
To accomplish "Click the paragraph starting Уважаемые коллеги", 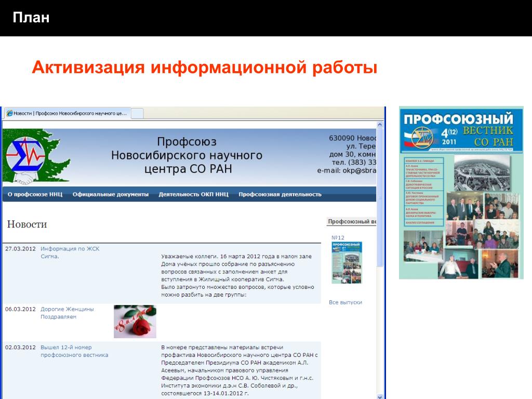I will click(x=237, y=275).
